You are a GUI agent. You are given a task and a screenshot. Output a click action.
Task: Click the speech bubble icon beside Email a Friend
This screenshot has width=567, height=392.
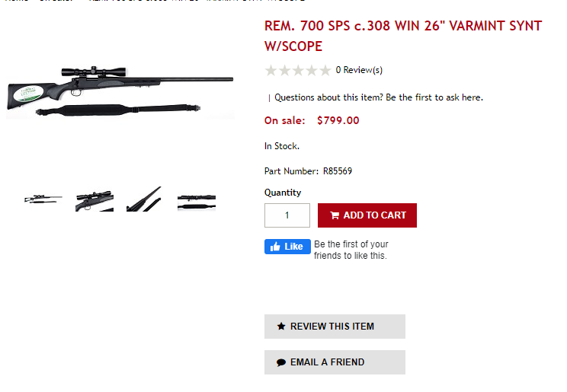(281, 362)
